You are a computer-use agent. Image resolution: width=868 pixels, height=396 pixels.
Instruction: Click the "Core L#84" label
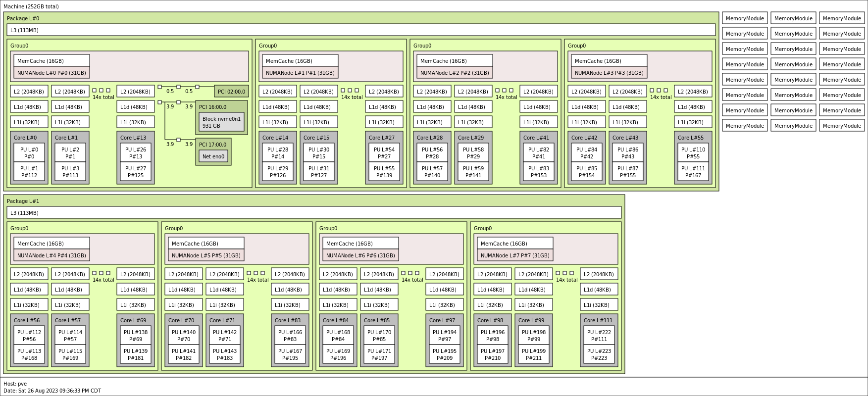336,321
